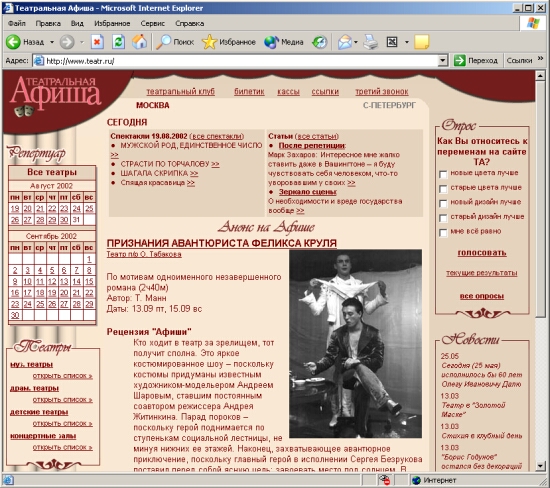Check 'старые цвета лучше' option

(x=443, y=189)
